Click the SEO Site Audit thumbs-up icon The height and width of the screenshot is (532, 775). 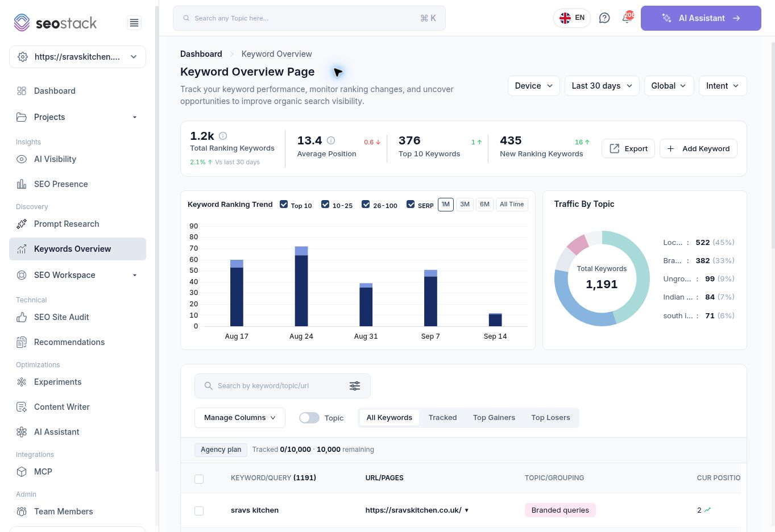click(x=22, y=317)
